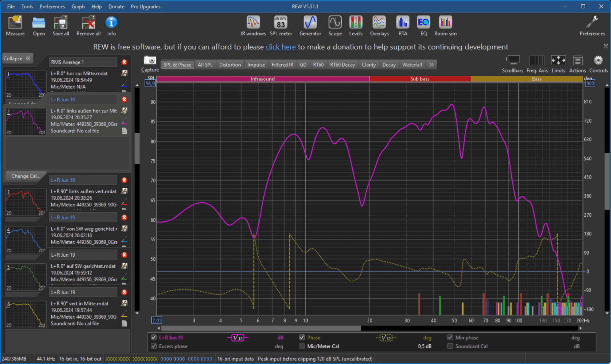The image size is (611, 364).
Task: Click the measurement list down arrow
Action: click(137, 313)
